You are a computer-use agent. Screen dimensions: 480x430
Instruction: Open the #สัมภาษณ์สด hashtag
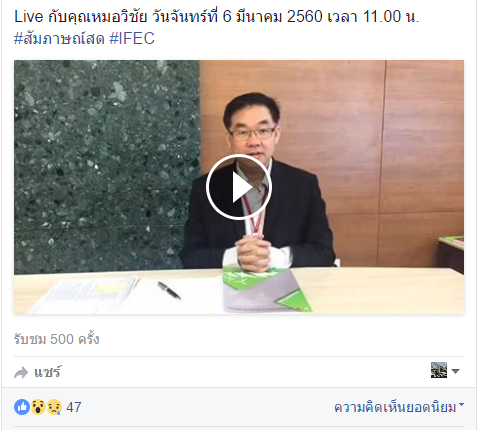[59, 38]
